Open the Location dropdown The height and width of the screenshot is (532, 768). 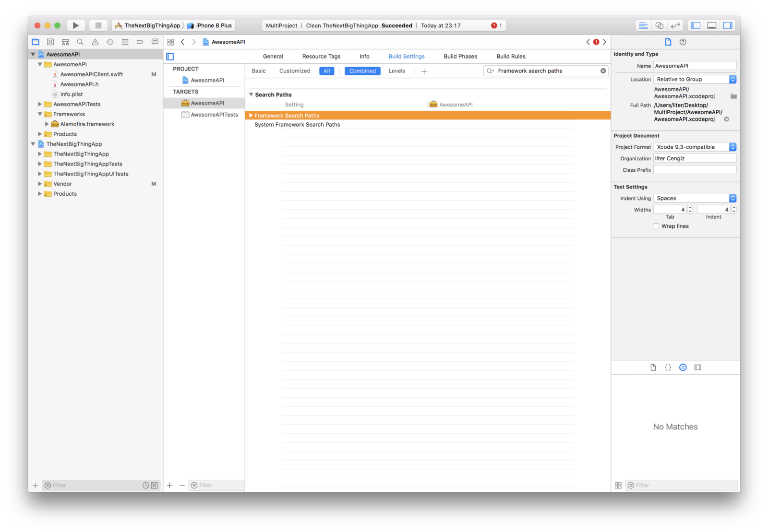pos(695,79)
